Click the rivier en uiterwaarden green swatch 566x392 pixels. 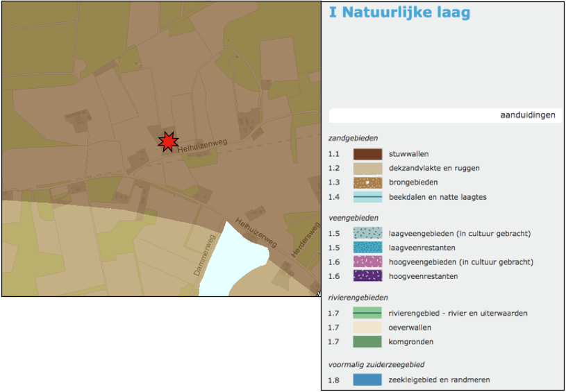[367, 313]
